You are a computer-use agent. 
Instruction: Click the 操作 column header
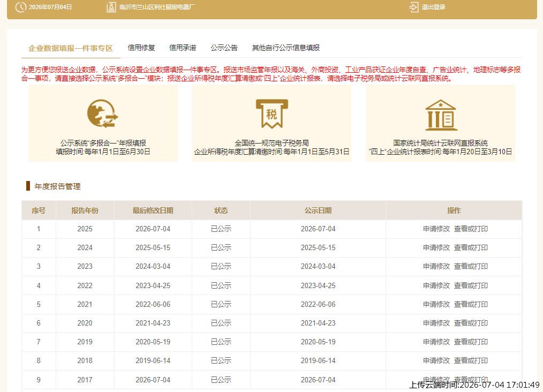[x=454, y=210]
